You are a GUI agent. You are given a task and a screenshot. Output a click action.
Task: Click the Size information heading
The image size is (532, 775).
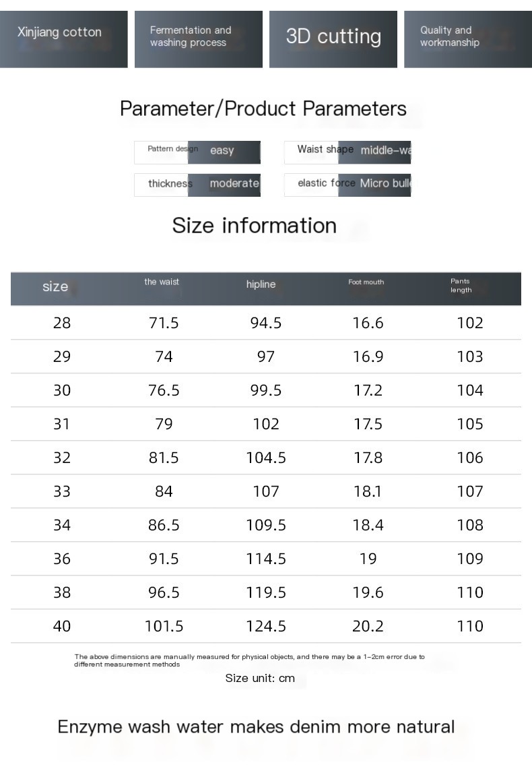pos(255,225)
